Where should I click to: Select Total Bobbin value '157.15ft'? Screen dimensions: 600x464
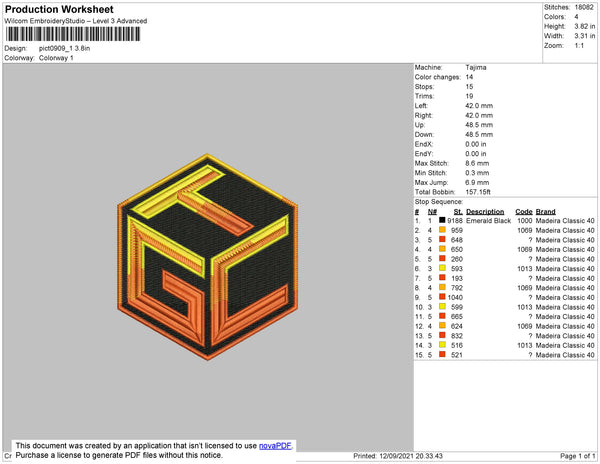coord(478,192)
